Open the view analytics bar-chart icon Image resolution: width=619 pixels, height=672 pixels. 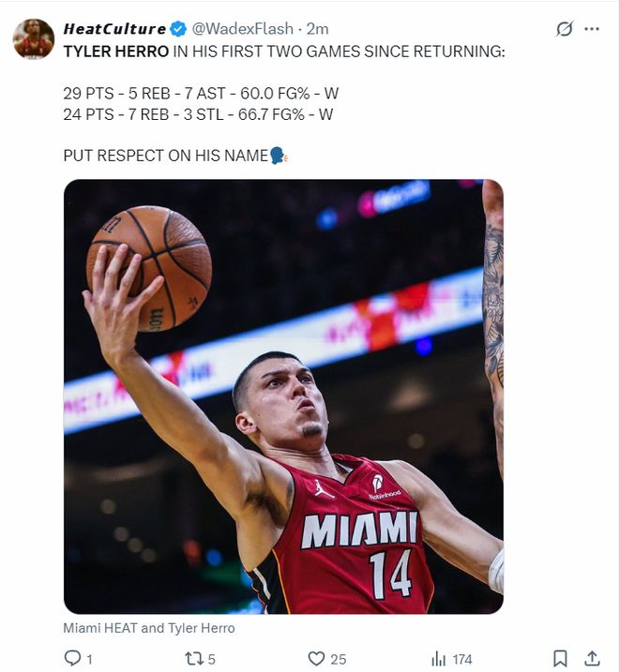pyautogui.click(x=438, y=659)
